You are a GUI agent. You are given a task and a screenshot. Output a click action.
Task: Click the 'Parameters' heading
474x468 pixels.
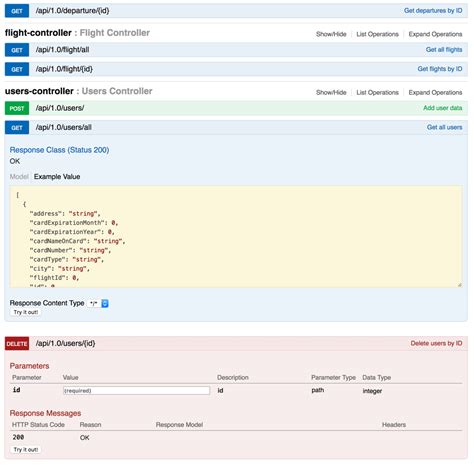29,366
